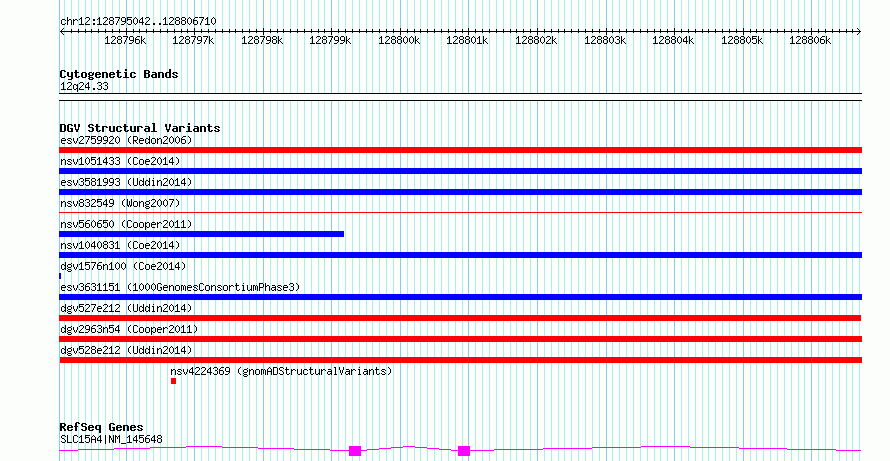Click the 128802k ruler tick label
The height and width of the screenshot is (461, 890).
tap(536, 41)
